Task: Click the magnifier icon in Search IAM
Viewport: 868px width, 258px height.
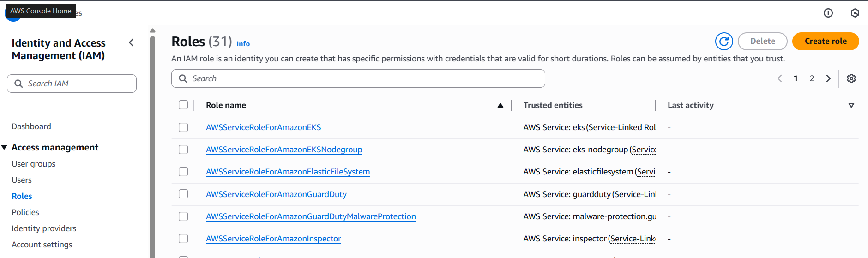Action: [x=18, y=84]
